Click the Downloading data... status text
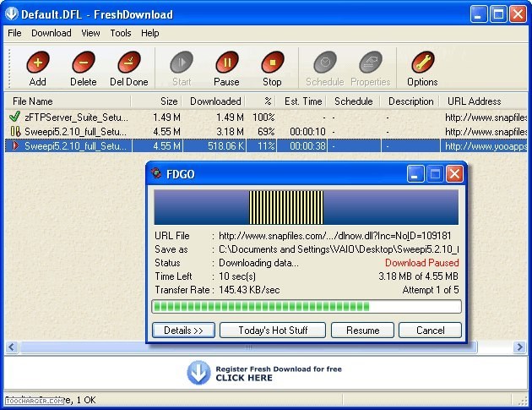The width and height of the screenshot is (532, 410). (x=258, y=263)
